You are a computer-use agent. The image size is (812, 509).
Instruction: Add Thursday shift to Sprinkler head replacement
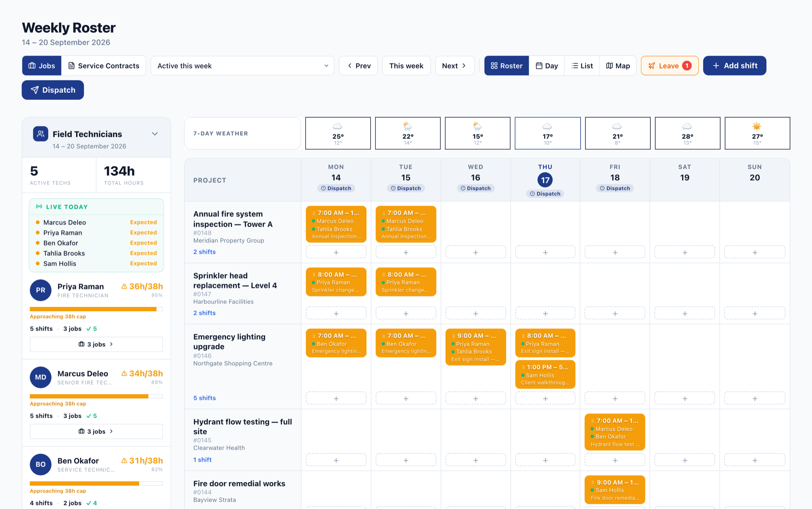[545, 313]
